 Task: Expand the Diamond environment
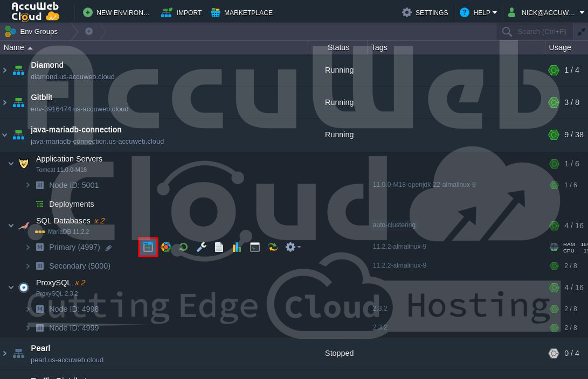[5, 71]
